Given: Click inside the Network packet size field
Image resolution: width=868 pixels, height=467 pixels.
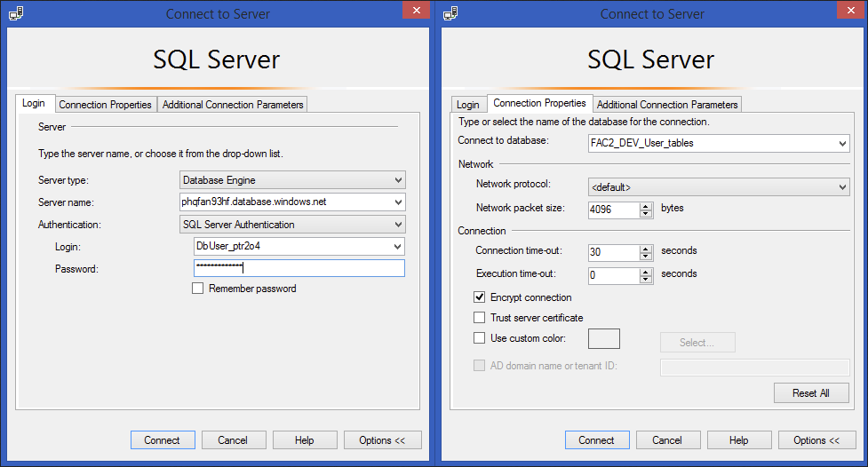Looking at the screenshot, I should click(613, 210).
